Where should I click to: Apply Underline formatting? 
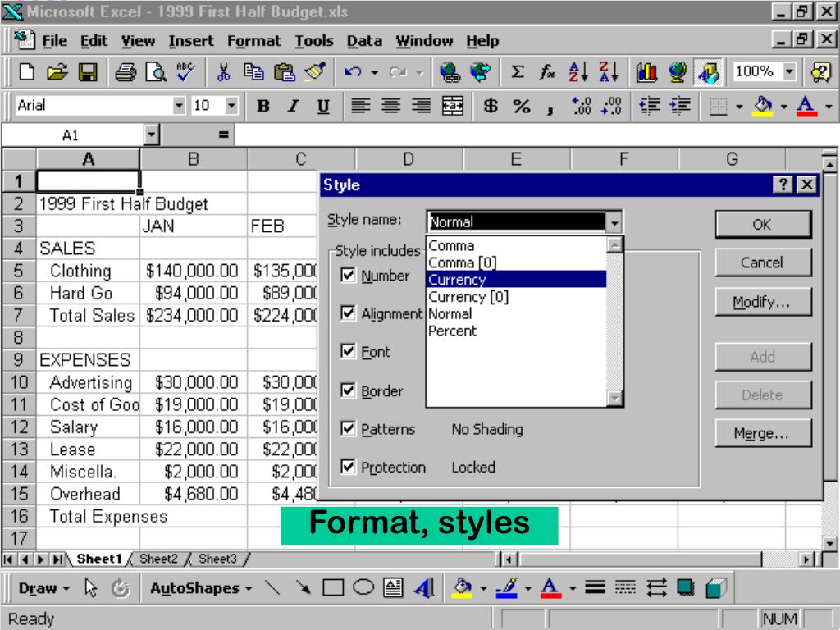[323, 106]
